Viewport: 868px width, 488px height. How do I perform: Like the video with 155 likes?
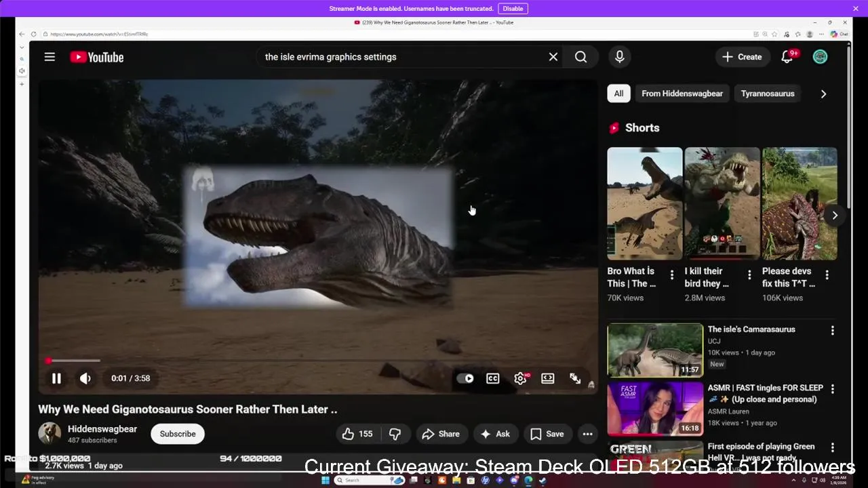point(358,434)
